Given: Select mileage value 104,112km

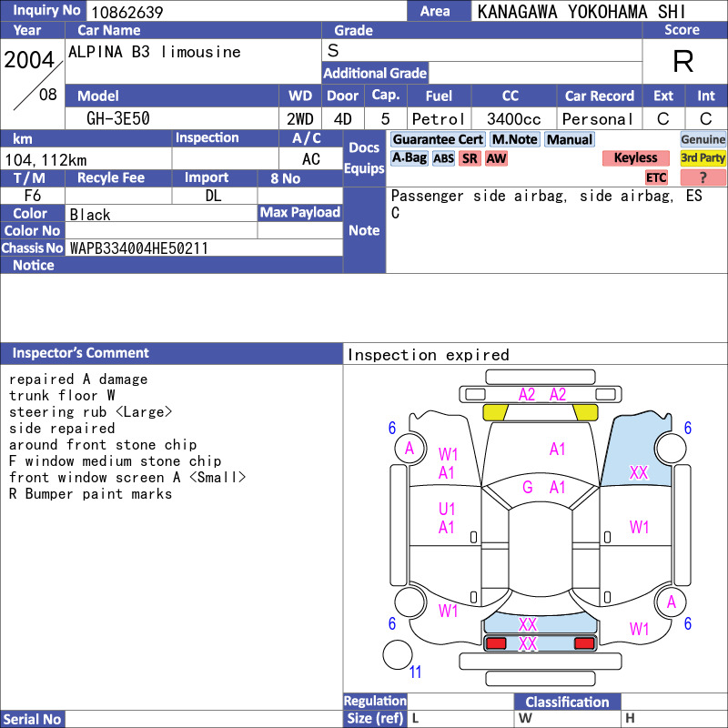Looking at the screenshot, I should [x=45, y=160].
